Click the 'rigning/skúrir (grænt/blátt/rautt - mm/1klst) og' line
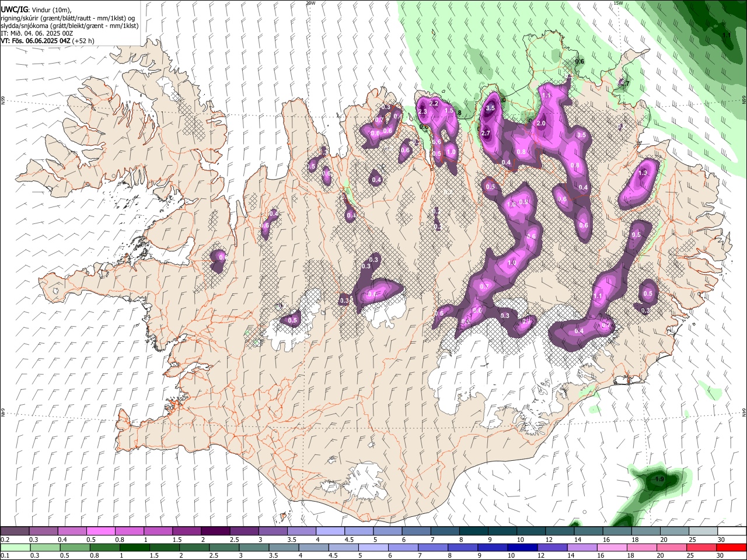Image resolution: width=747 pixels, height=560 pixels. pos(68,18)
